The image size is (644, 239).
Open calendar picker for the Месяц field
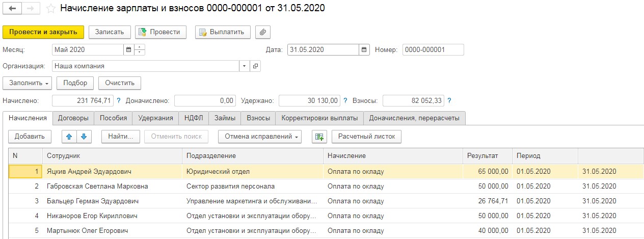pyautogui.click(x=128, y=50)
